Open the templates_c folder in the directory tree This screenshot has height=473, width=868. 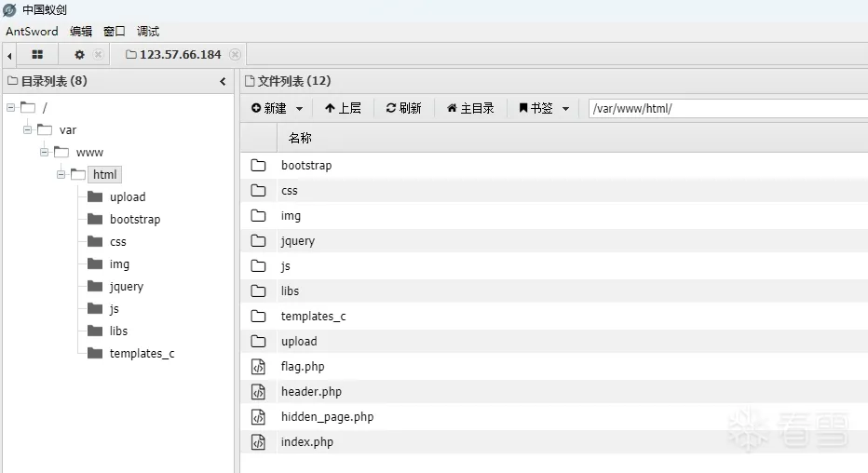pos(142,353)
